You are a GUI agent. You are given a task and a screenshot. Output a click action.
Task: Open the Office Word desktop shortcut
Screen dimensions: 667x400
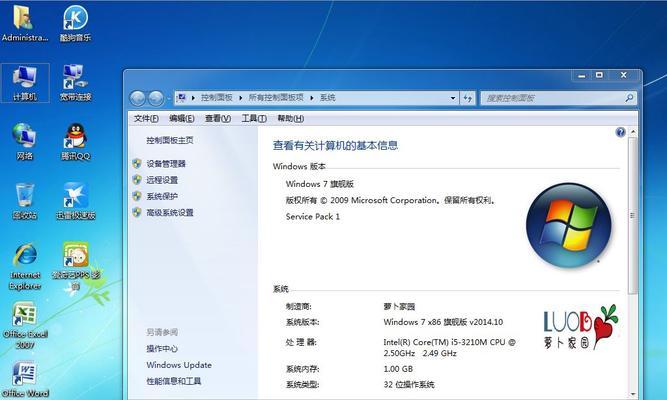[25, 379]
